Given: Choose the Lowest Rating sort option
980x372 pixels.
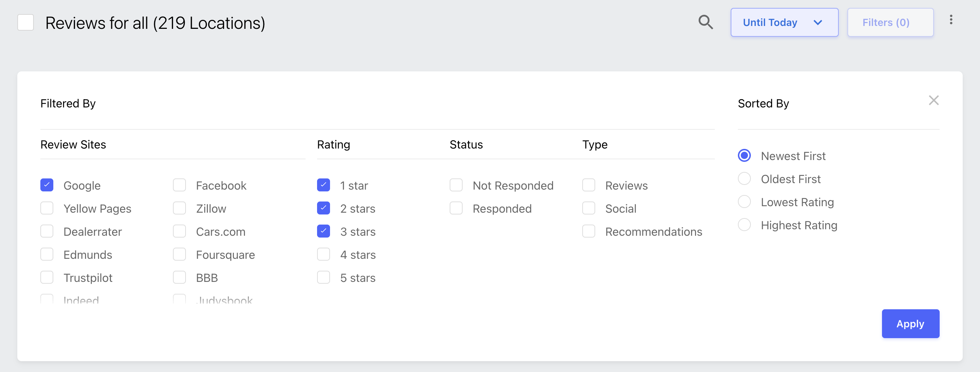Looking at the screenshot, I should [x=744, y=202].
